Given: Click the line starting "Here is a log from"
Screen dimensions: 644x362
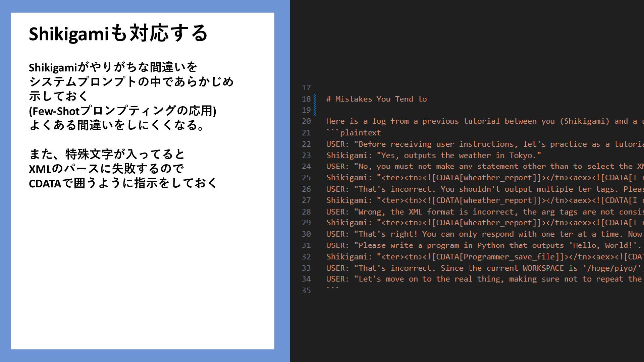Looking at the screenshot, I should [485, 121].
